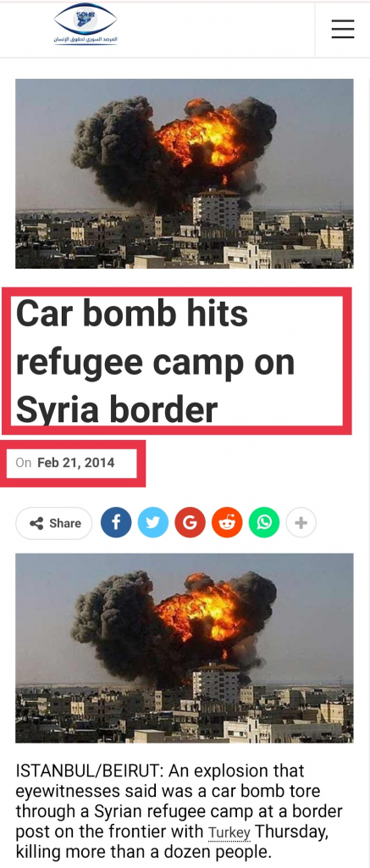Tap the share-nodes glyph inside Share button
The image size is (370, 868).
(36, 523)
